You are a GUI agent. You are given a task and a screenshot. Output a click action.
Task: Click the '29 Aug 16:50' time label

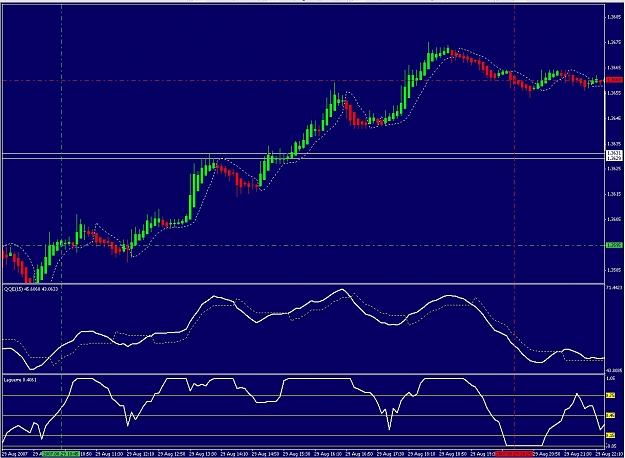pos(359,454)
